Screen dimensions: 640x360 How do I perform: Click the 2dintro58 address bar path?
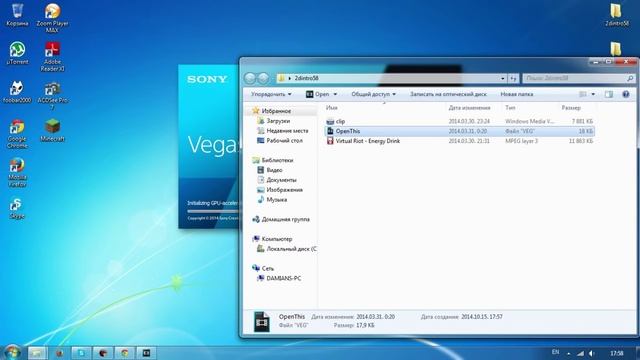(307, 78)
